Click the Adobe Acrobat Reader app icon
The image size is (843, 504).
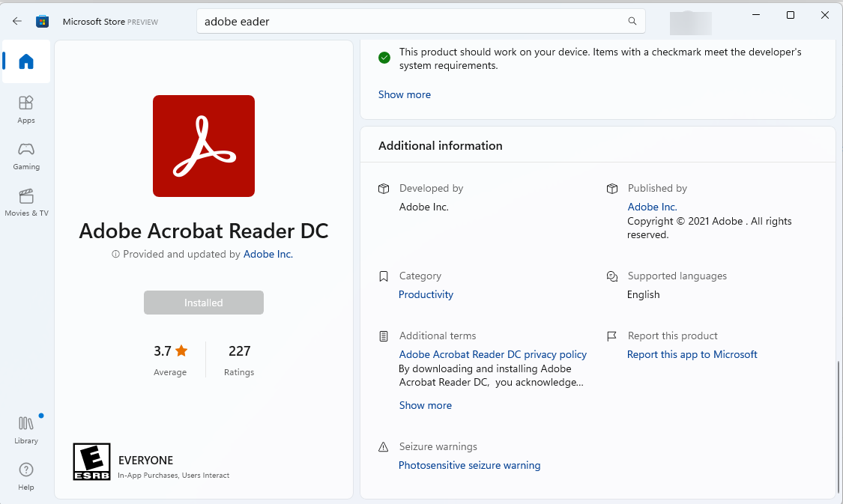point(203,146)
